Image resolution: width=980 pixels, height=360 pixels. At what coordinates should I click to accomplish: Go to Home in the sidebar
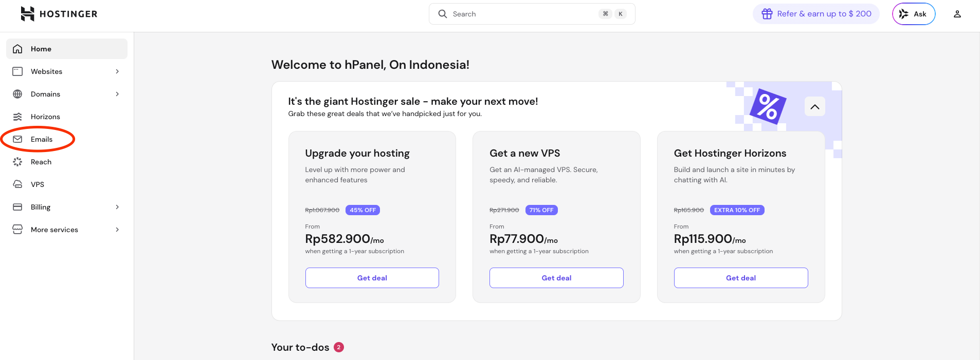pos(41,49)
